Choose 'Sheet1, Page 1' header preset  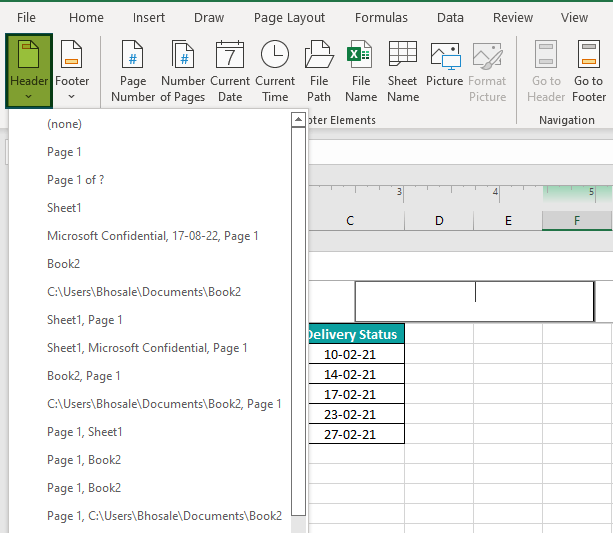point(150,320)
